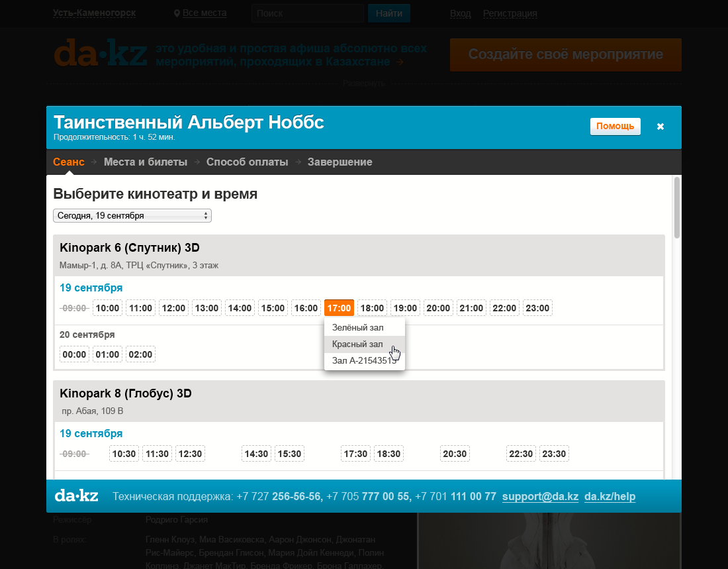Select the 18:30 session at Kinopark 8
This screenshot has height=569, width=728.
tap(388, 454)
